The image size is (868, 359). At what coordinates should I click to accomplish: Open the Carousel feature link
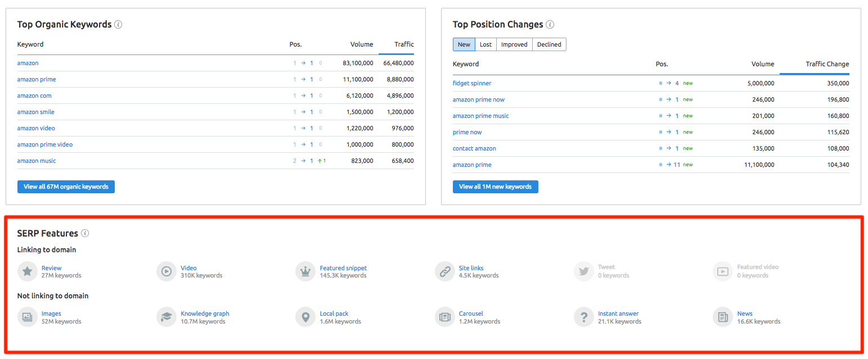tap(471, 313)
